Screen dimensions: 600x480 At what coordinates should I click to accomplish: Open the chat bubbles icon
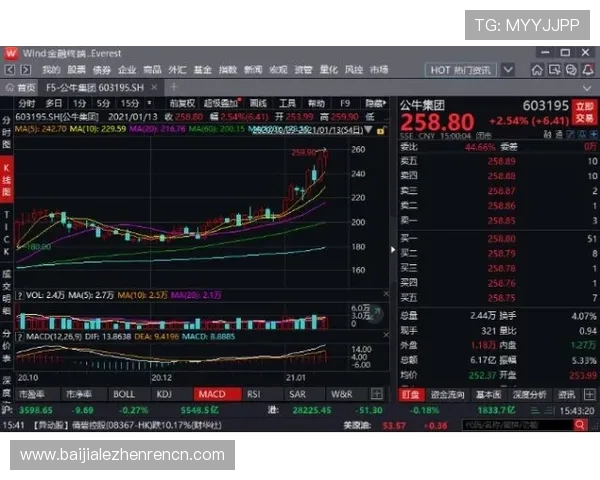click(571, 70)
